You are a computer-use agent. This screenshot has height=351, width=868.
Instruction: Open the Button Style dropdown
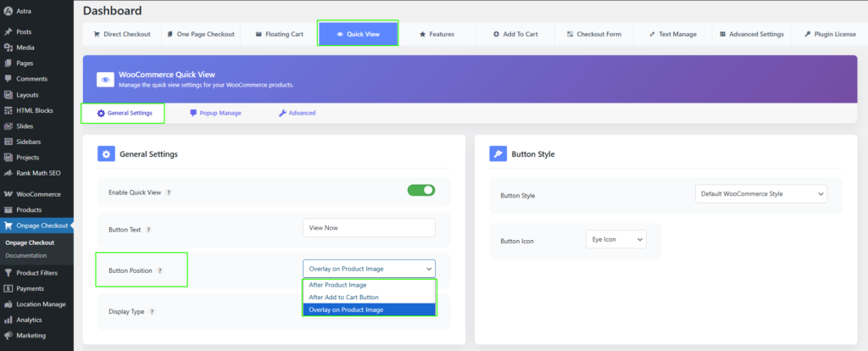click(x=760, y=194)
